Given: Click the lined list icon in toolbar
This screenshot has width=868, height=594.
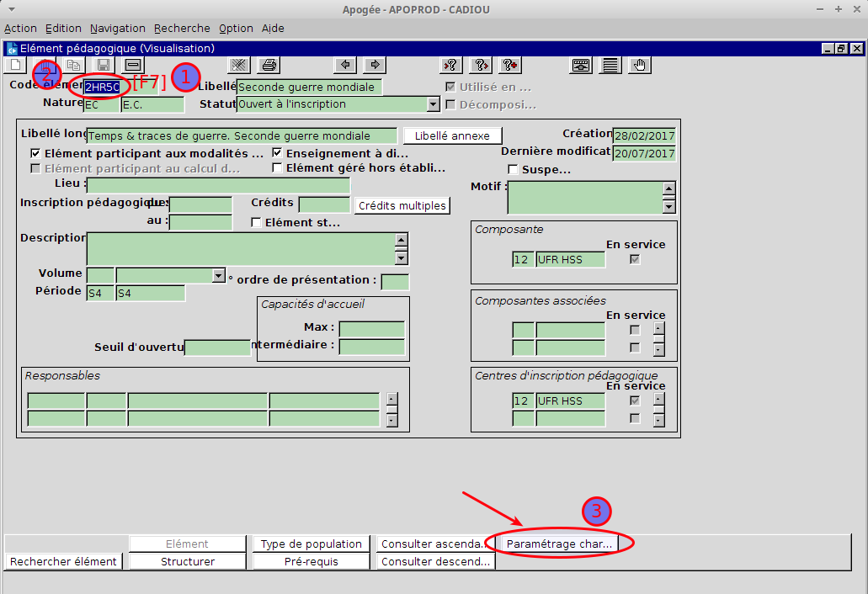Looking at the screenshot, I should pos(610,66).
